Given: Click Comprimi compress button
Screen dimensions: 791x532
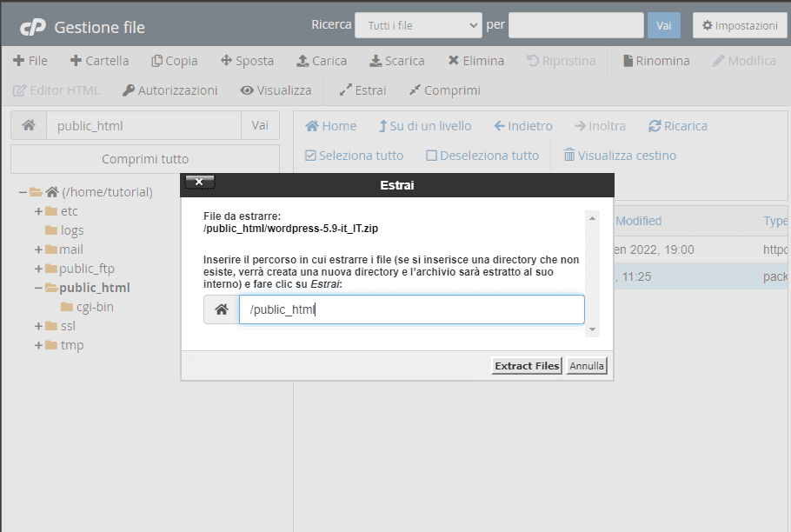Looking at the screenshot, I should click(445, 90).
